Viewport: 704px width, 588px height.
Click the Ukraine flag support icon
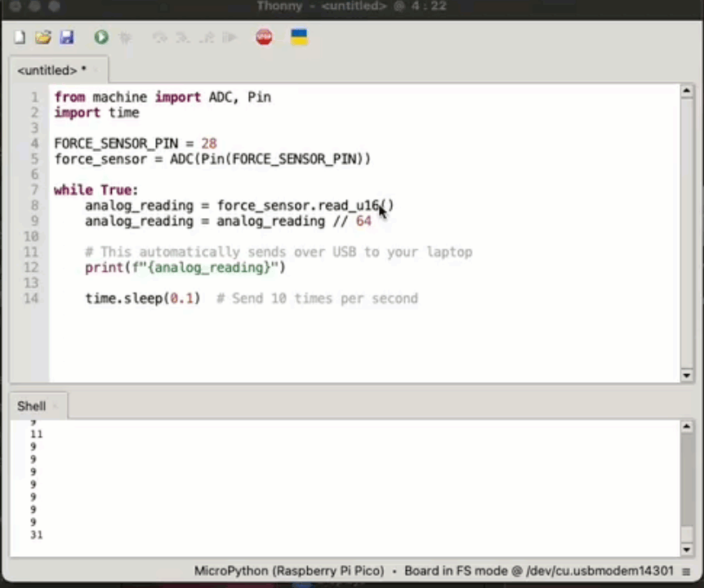(299, 38)
